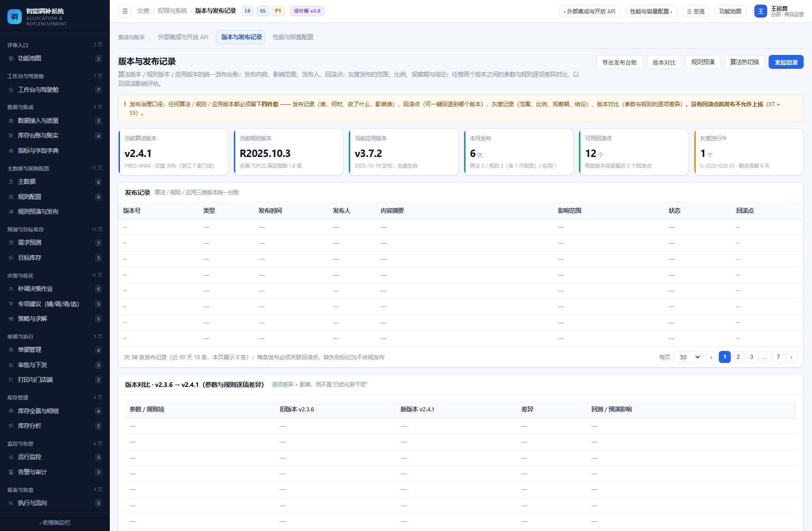Open 规则配置 sidebar item
The image size is (812, 531).
55,197
